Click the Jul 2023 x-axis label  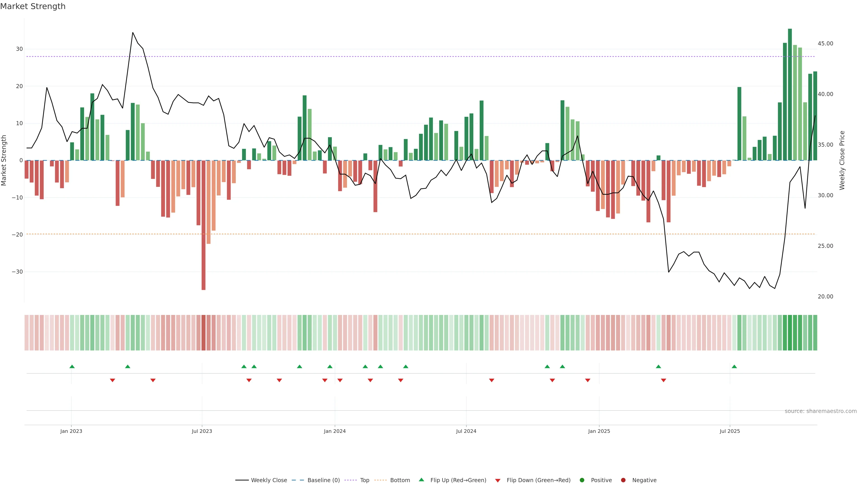(x=202, y=431)
